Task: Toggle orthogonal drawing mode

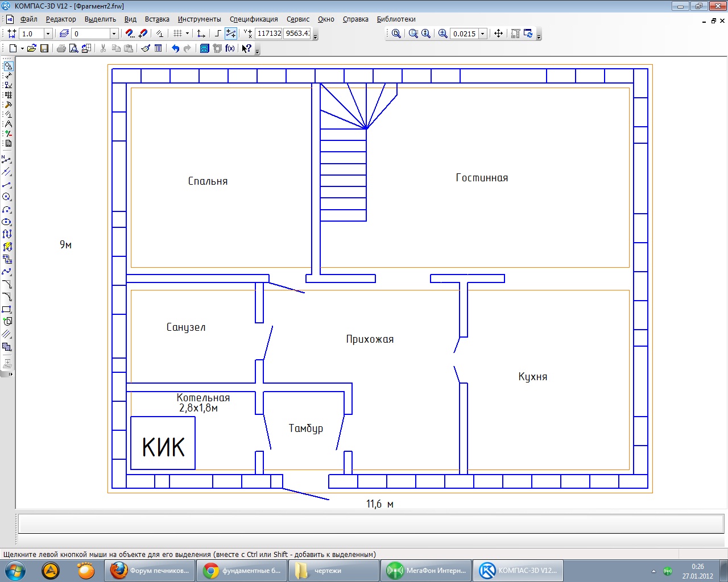Action: [x=217, y=34]
